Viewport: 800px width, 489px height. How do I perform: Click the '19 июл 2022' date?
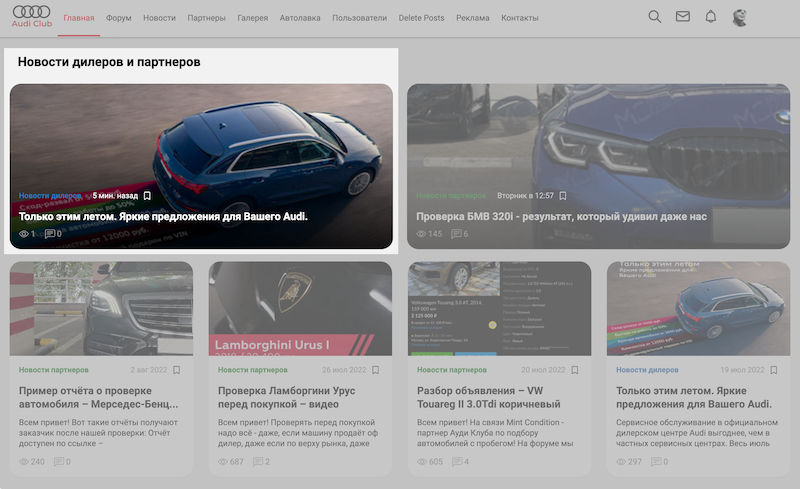pos(742,370)
